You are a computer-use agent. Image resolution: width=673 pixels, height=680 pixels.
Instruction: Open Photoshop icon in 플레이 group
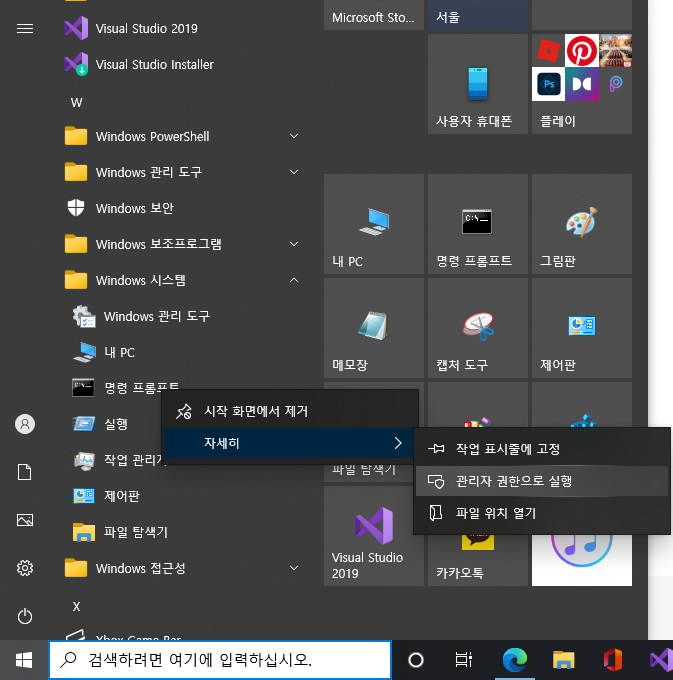pos(549,84)
